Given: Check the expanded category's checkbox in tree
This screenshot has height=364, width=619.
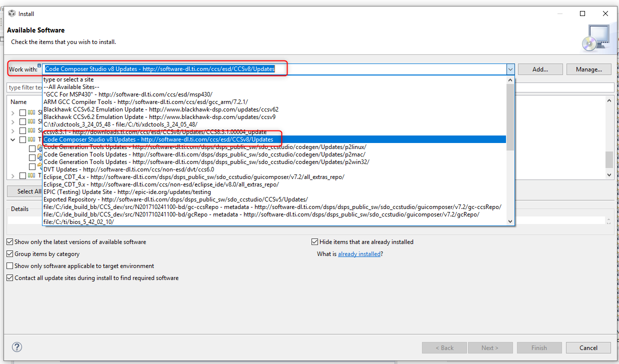Looking at the screenshot, I should point(22,139).
